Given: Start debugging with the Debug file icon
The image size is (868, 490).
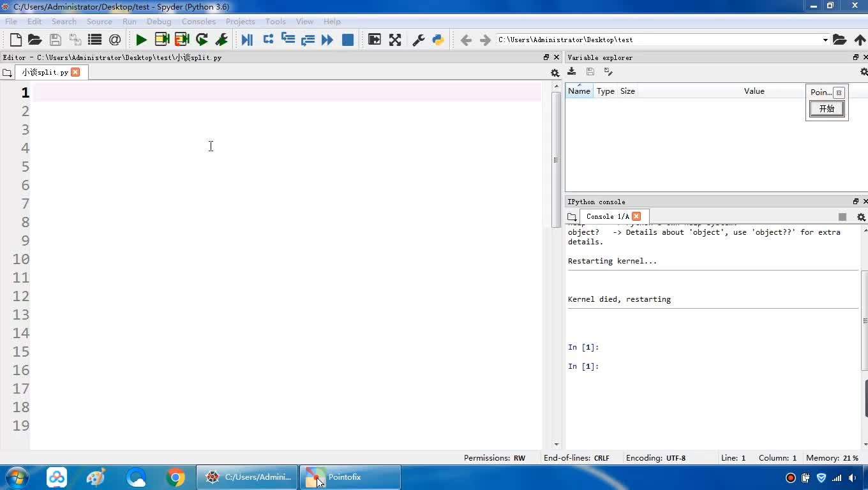Looking at the screenshot, I should click(x=247, y=40).
